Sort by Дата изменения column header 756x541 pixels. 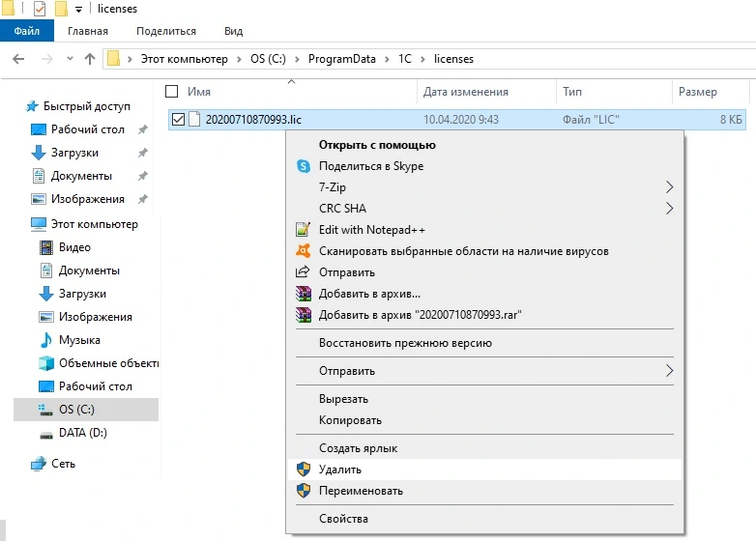466,92
